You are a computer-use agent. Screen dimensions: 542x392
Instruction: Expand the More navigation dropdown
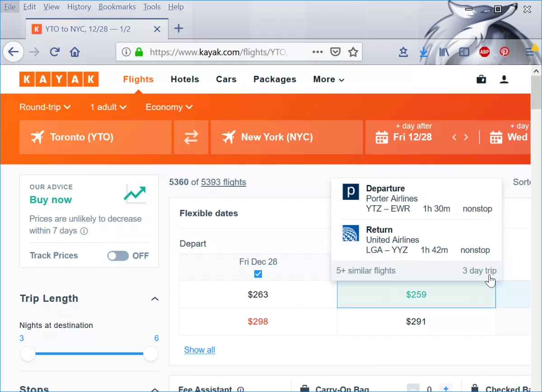point(329,79)
